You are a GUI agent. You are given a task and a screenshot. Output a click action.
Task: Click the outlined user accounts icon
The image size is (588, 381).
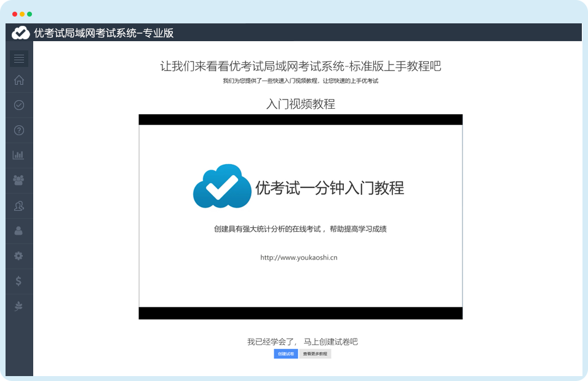click(19, 205)
